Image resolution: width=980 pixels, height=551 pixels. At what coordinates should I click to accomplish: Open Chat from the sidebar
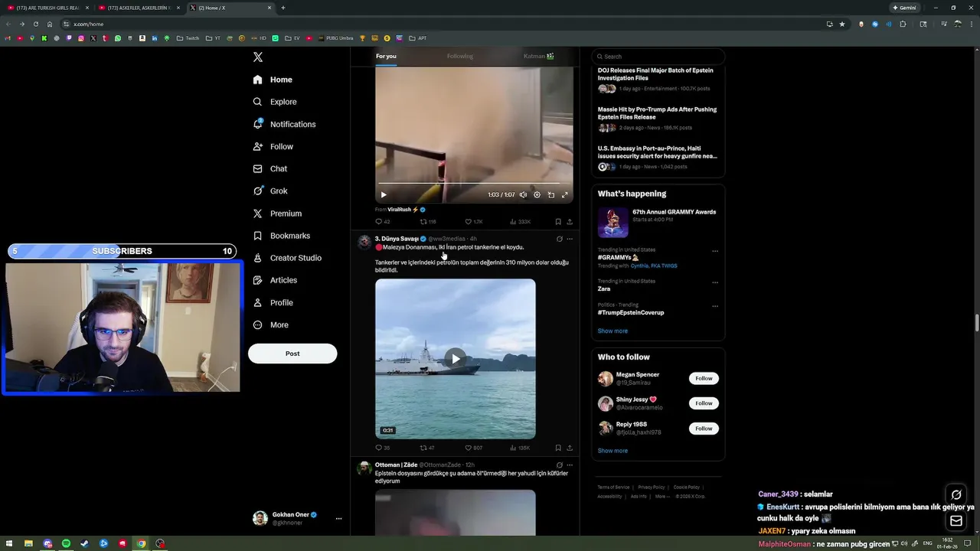coord(269,168)
